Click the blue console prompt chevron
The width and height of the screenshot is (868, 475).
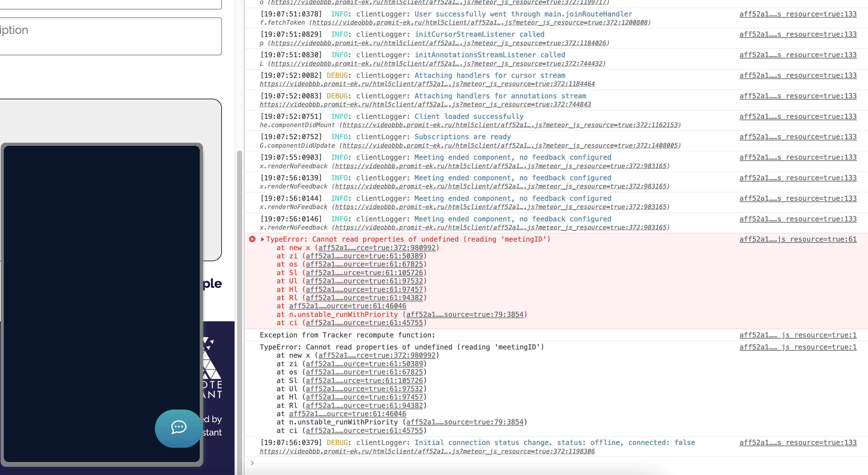tap(252, 463)
